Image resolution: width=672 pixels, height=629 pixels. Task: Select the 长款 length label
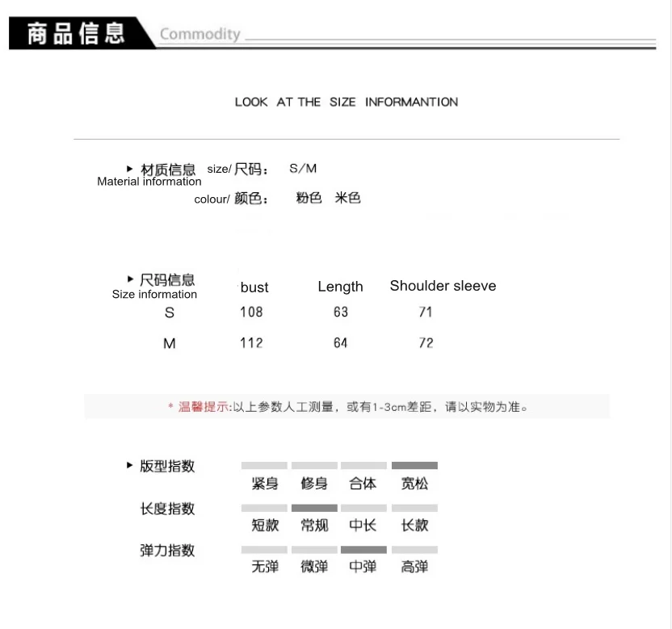pos(414,526)
